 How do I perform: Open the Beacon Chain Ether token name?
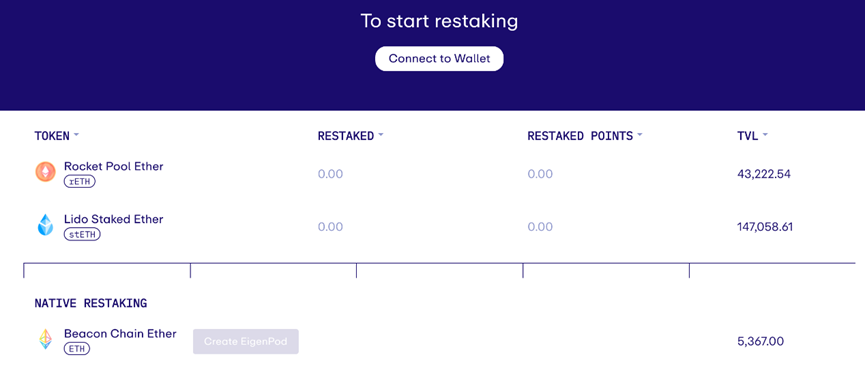point(120,333)
